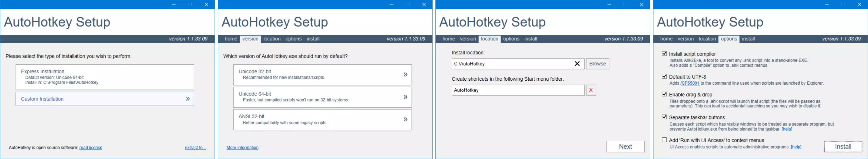
Task: Open options tab in version window
Action: [x=293, y=39]
